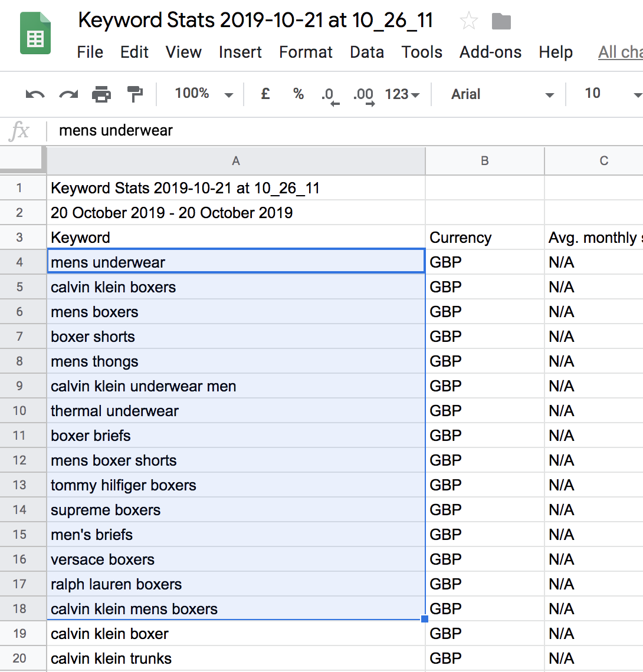643x672 pixels.
Task: Format as currency with pound icon
Action: click(x=265, y=94)
